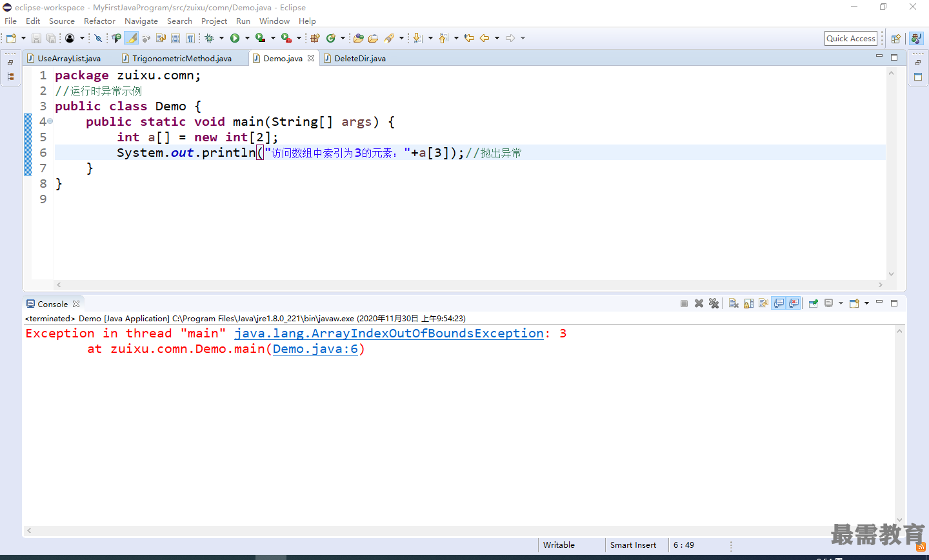Click the green Run button

[x=235, y=38]
